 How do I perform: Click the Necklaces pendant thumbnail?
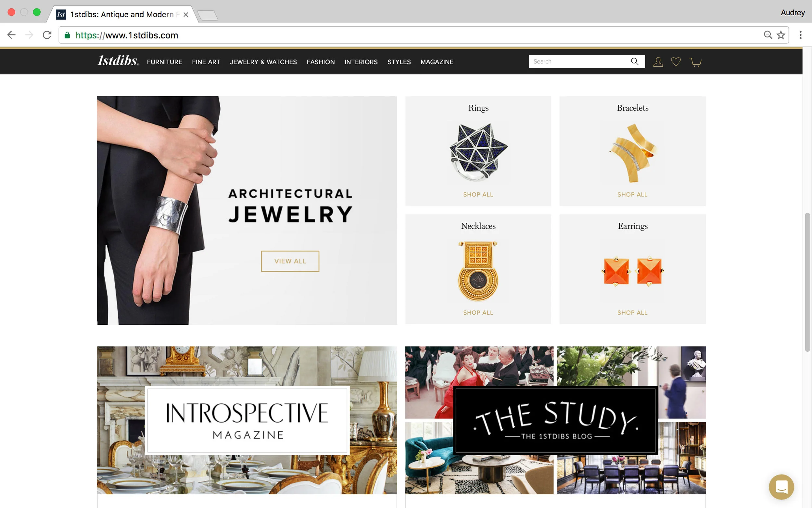(x=478, y=271)
